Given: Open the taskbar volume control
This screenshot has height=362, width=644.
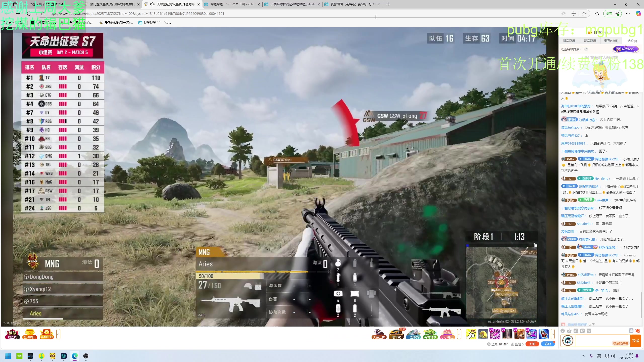Looking at the screenshot, I should click(x=613, y=356).
